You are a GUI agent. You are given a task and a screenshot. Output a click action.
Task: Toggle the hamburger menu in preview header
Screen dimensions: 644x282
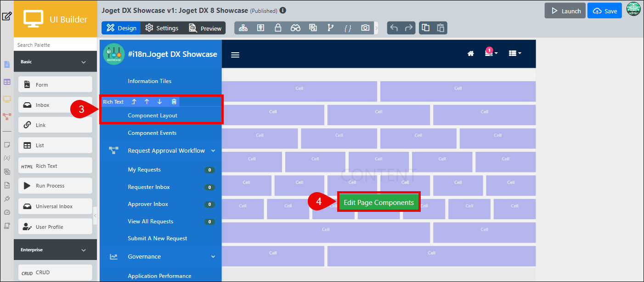tap(235, 55)
